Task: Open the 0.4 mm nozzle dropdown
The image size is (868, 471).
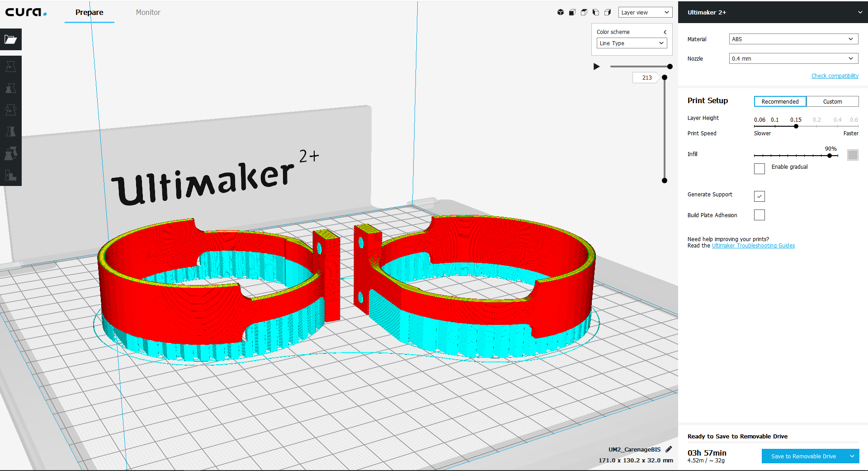Action: [x=793, y=58]
